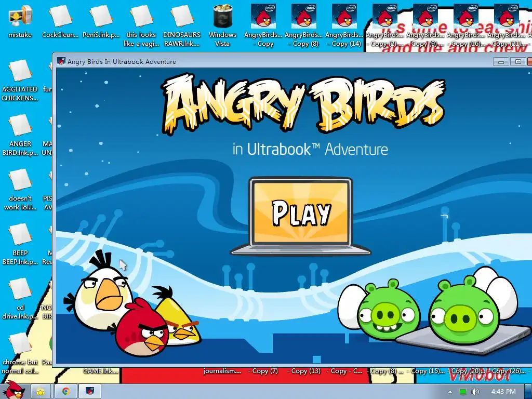Select AGGITATED CHICKENS desktop file
The width and height of the screenshot is (532, 399).
coord(20,81)
